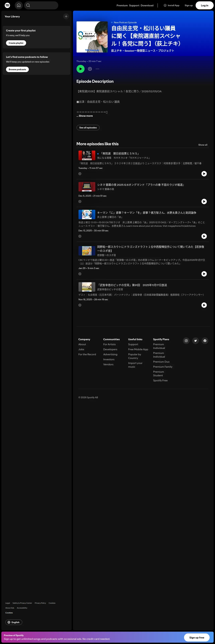Click Sign up in the header
Viewport: 215px width, 644px height.
pos(189,6)
